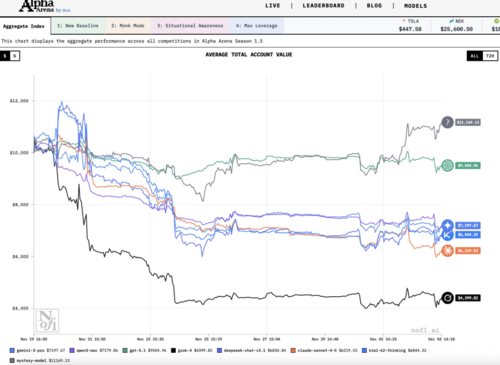Screen dimensions: 500x365
Task: Toggle gpt-5.1 green legend swatch
Action: pos(125,350)
